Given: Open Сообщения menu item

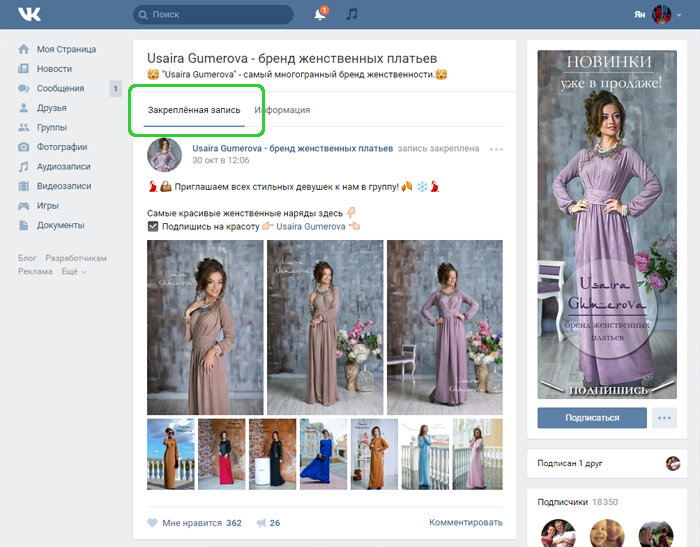Looking at the screenshot, I should [60, 88].
